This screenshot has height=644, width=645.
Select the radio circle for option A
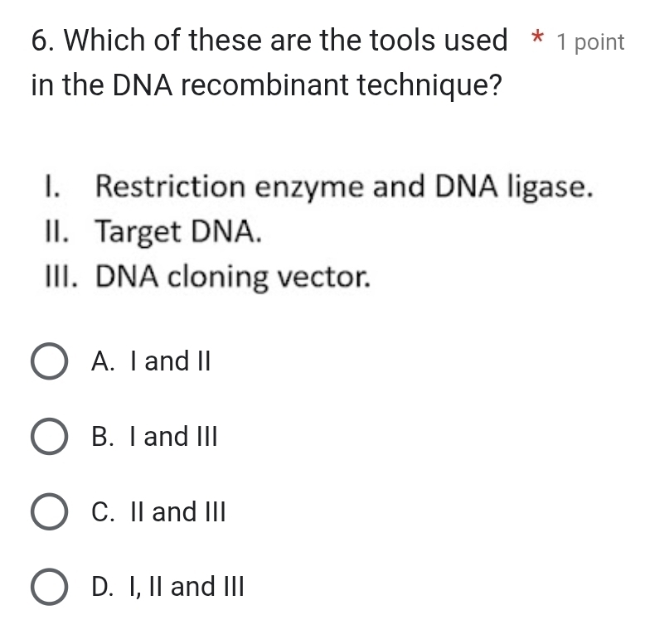point(50,361)
